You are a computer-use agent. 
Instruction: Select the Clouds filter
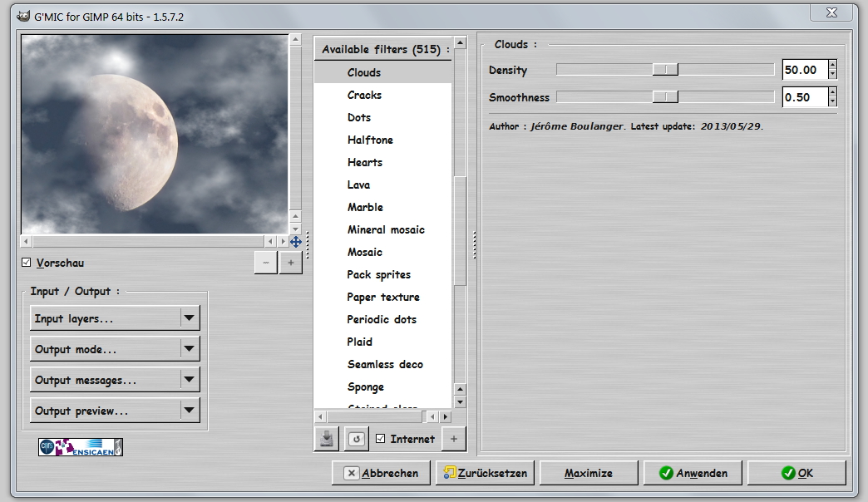[x=383, y=72]
